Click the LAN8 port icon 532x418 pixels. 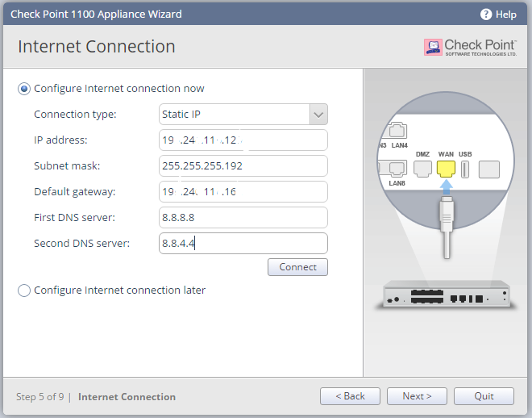coord(397,169)
